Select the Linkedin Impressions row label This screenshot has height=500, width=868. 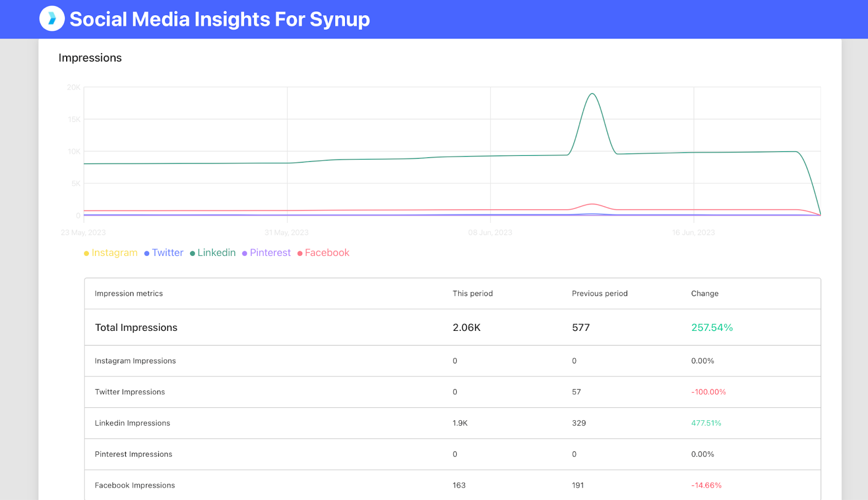(132, 423)
